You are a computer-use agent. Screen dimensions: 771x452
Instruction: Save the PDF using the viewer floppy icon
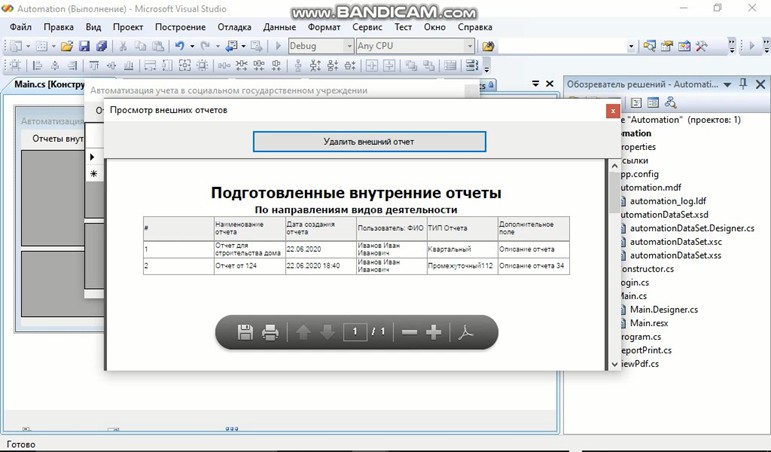tap(245, 332)
